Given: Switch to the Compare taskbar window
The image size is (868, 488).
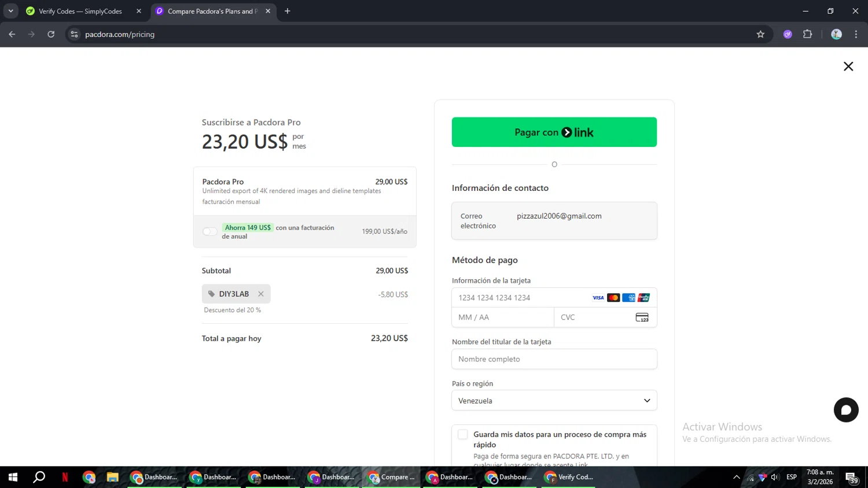Looking at the screenshot, I should pos(392,477).
